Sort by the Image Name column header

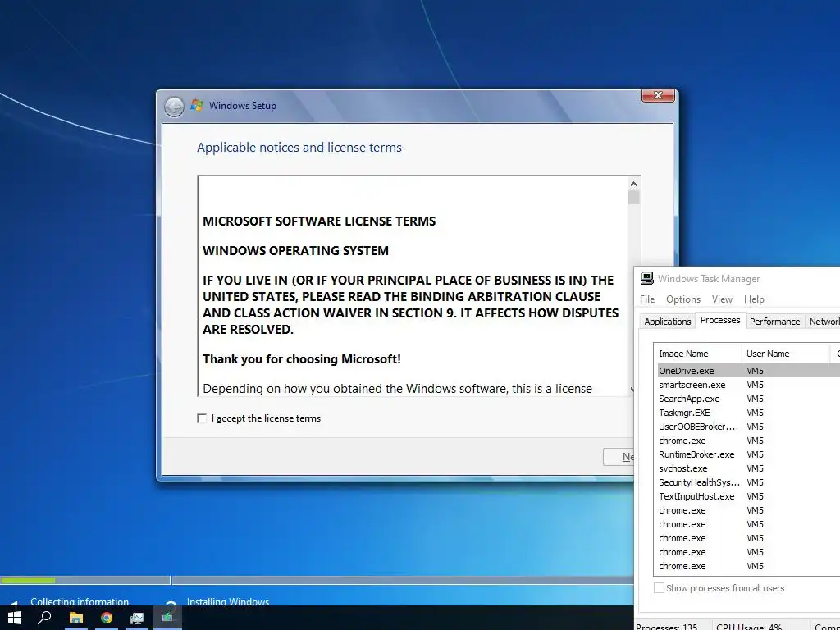coord(698,354)
